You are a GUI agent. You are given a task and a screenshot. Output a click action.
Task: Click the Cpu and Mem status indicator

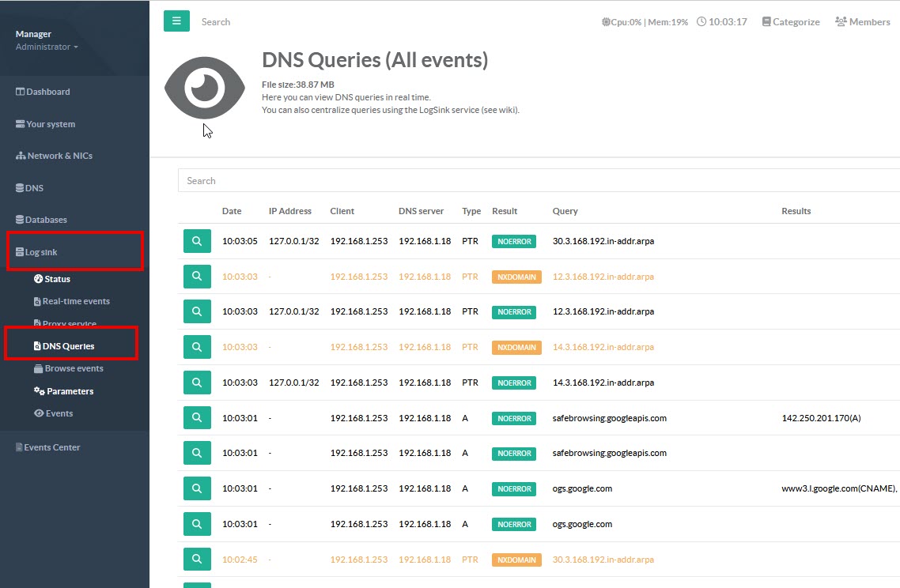point(645,22)
